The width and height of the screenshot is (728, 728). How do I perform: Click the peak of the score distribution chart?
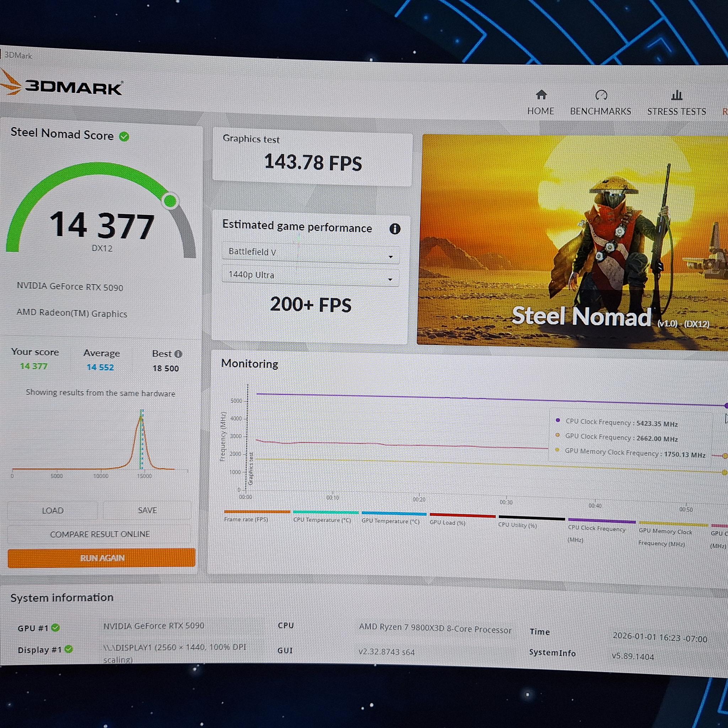point(141,417)
